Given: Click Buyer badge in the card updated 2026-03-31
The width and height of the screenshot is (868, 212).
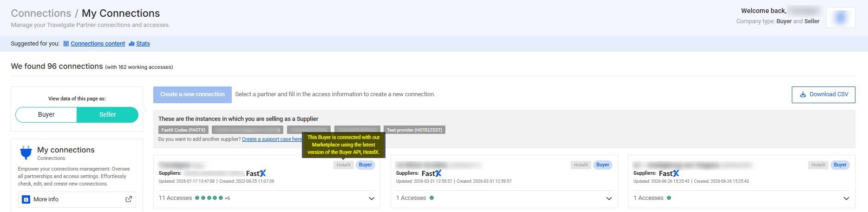Looking at the screenshot, I should point(603,165).
